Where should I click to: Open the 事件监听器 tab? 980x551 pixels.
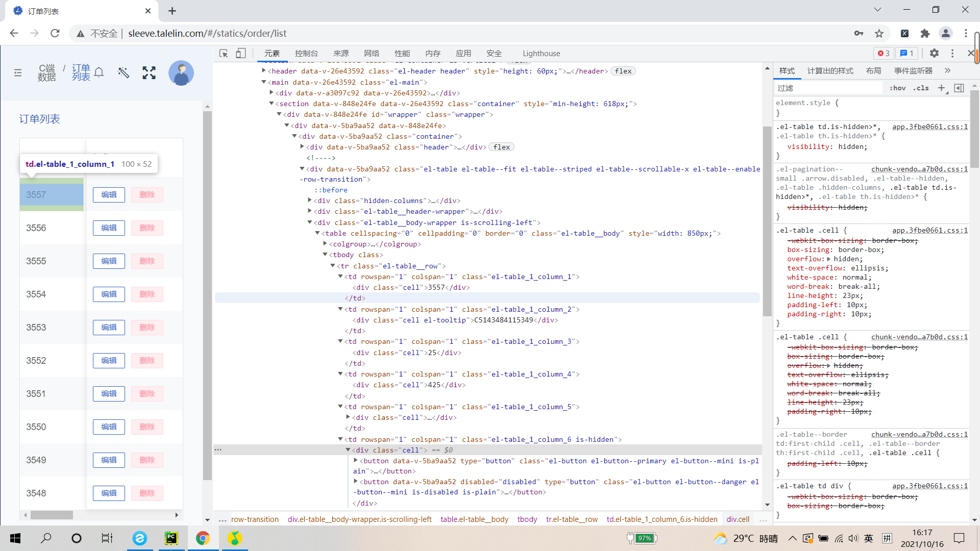click(913, 70)
